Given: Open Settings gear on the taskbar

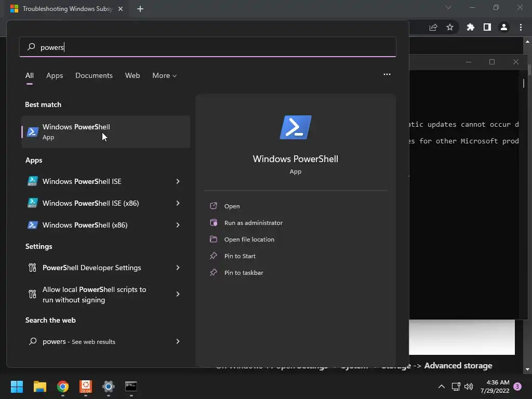Looking at the screenshot, I should point(108,387).
